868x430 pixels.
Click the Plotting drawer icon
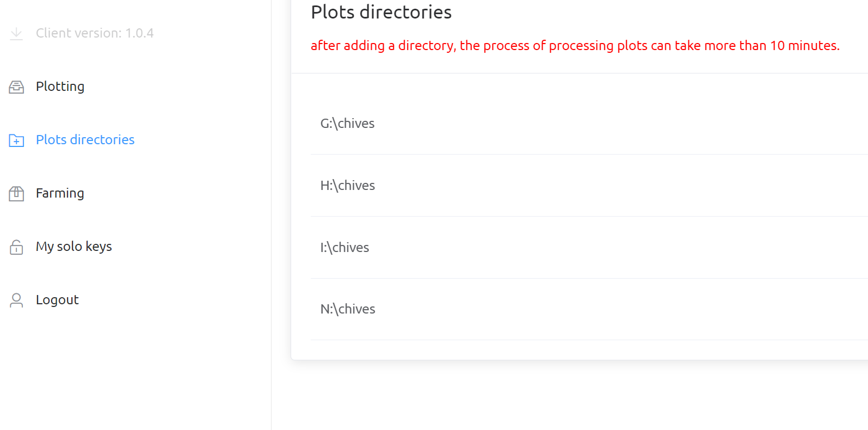(x=16, y=87)
